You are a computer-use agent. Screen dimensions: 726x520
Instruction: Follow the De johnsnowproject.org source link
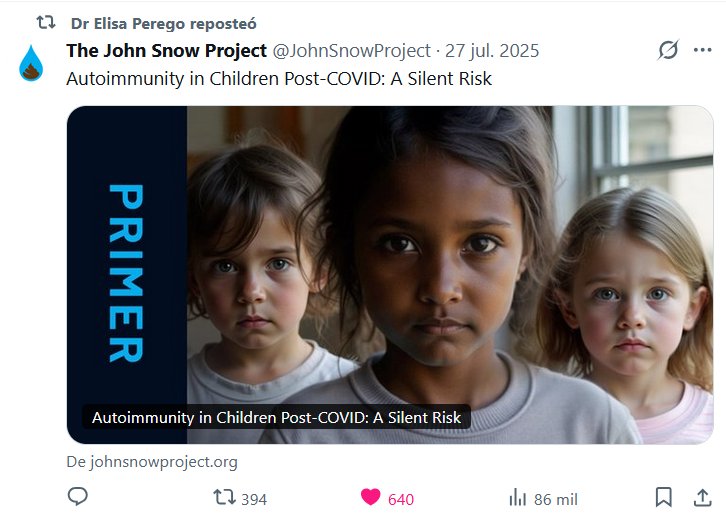[x=152, y=462]
